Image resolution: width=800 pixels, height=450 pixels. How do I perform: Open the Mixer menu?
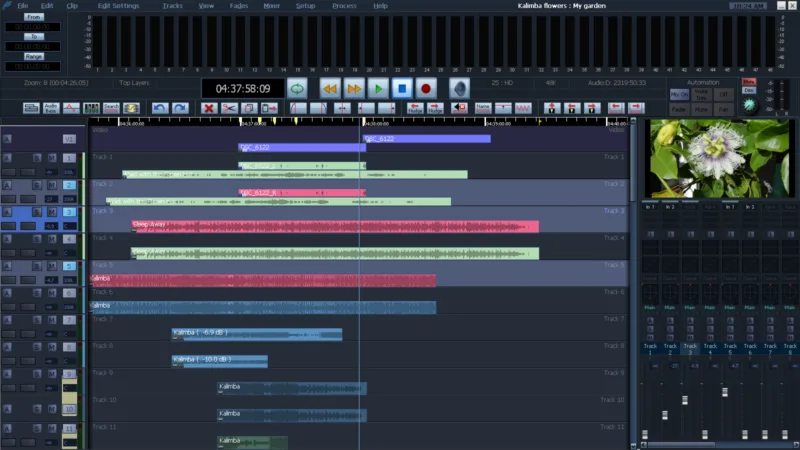coord(271,6)
